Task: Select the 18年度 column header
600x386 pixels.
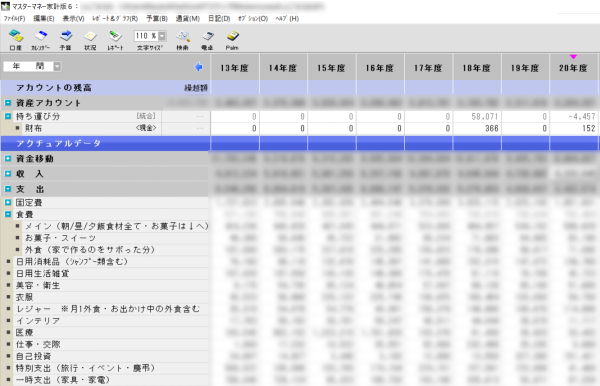Action: pos(476,68)
